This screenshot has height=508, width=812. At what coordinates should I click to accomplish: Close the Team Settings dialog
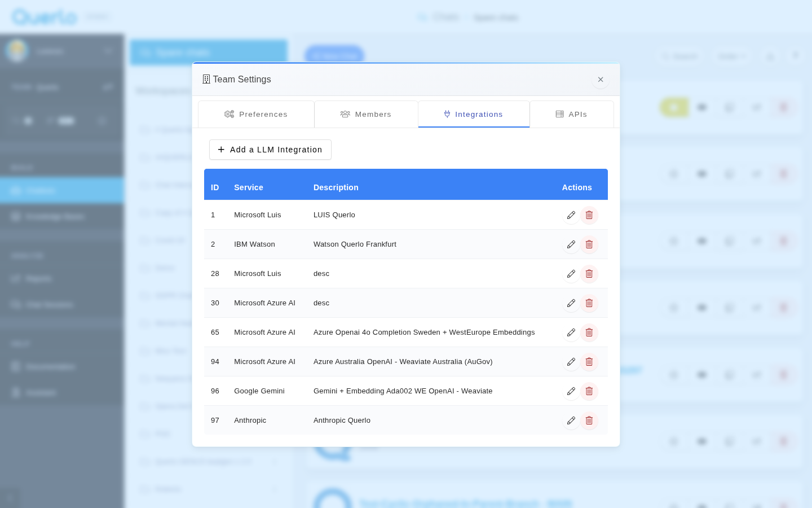[601, 80]
